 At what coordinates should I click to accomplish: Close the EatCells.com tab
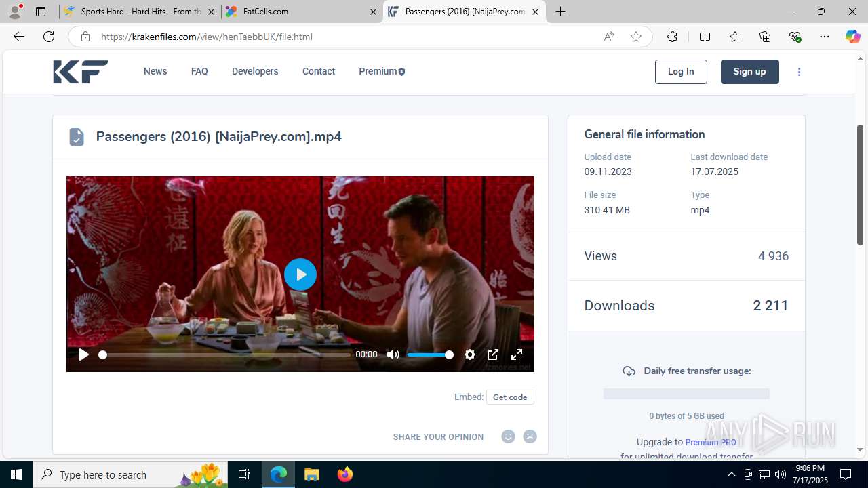(x=373, y=12)
